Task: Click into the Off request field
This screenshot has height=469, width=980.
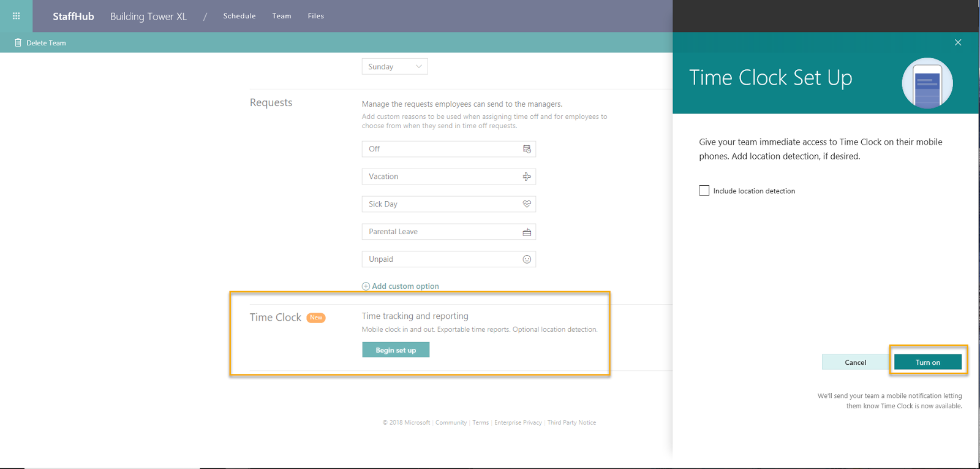Action: pyautogui.click(x=449, y=149)
